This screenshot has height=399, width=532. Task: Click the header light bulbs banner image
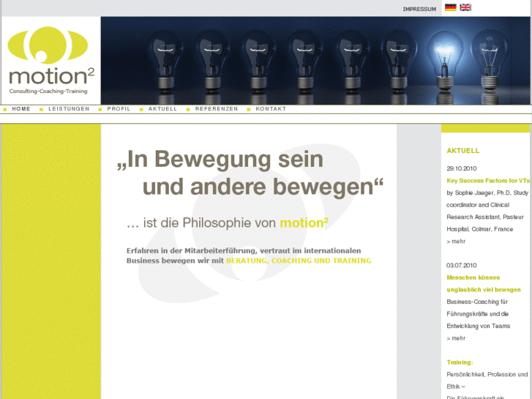pyautogui.click(x=315, y=61)
